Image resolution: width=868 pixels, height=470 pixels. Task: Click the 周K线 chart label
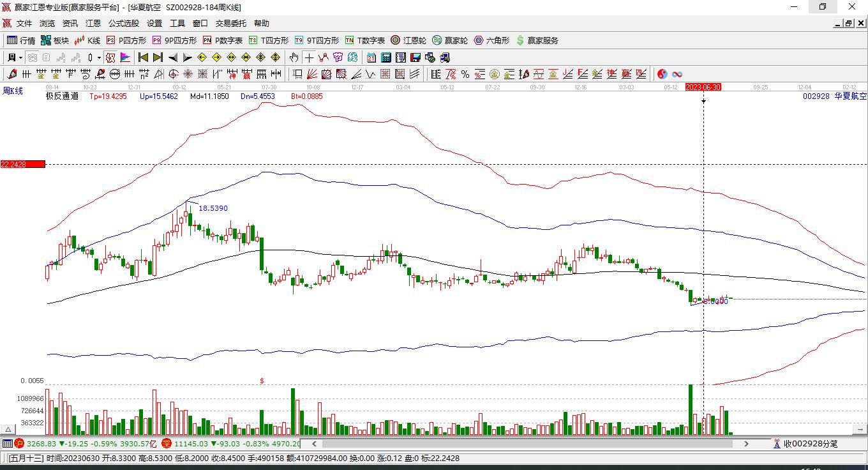click(x=13, y=91)
